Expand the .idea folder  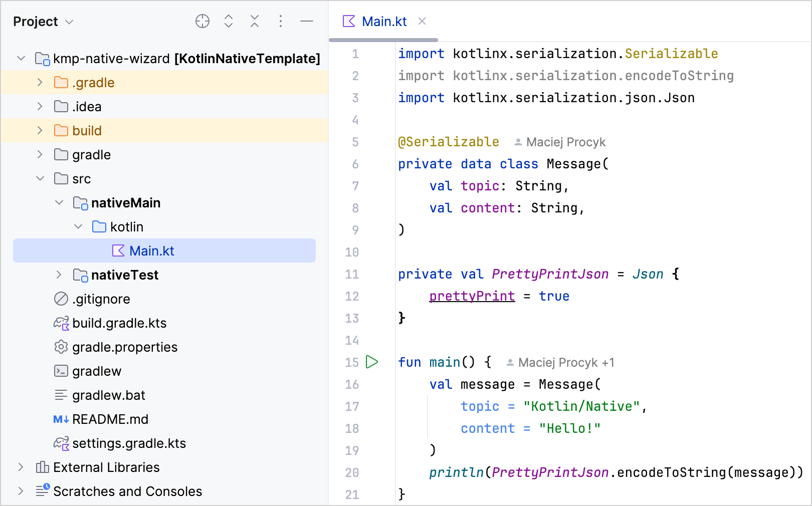tap(40, 106)
